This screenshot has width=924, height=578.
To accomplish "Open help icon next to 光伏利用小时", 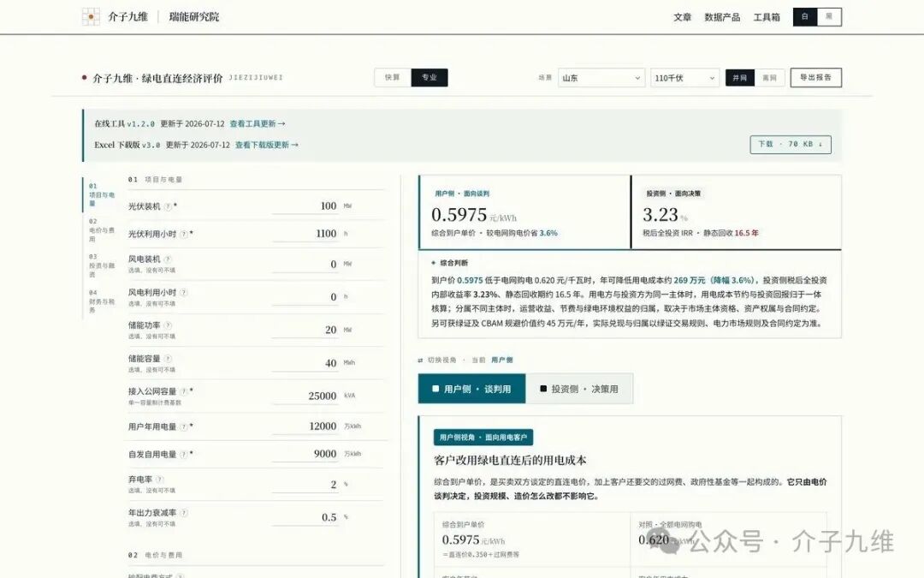I will tap(184, 234).
